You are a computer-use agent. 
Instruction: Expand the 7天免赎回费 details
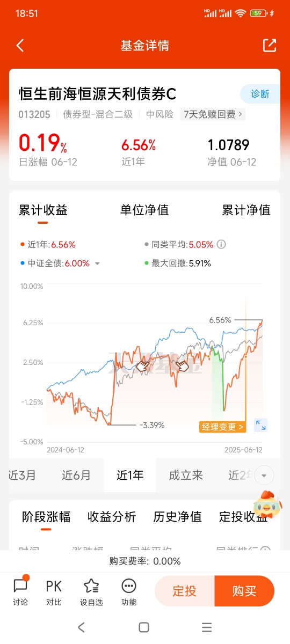pos(213,114)
